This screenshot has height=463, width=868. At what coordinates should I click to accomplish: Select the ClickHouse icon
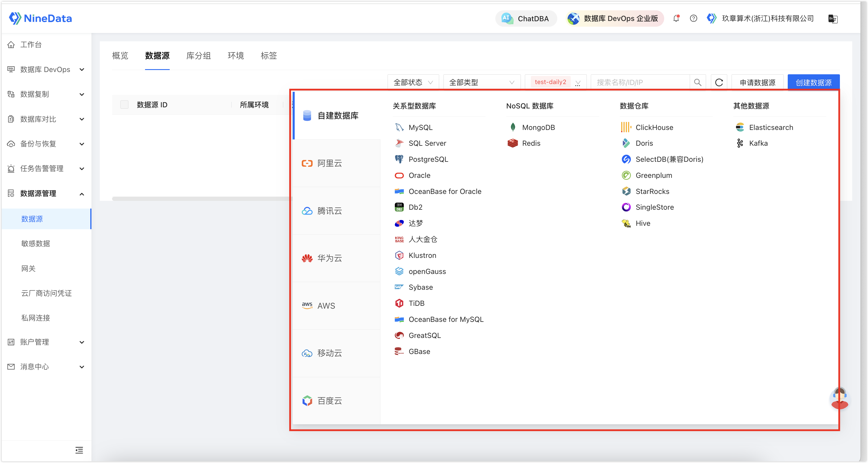626,127
